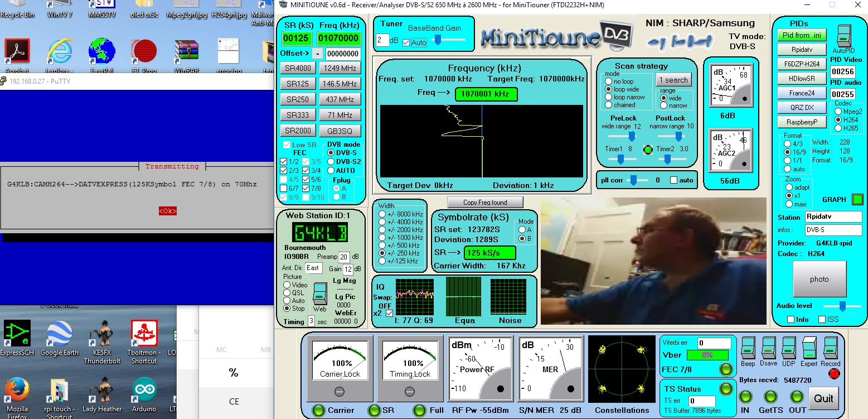Toggle FEC 5/6 checkbox

click(306, 180)
